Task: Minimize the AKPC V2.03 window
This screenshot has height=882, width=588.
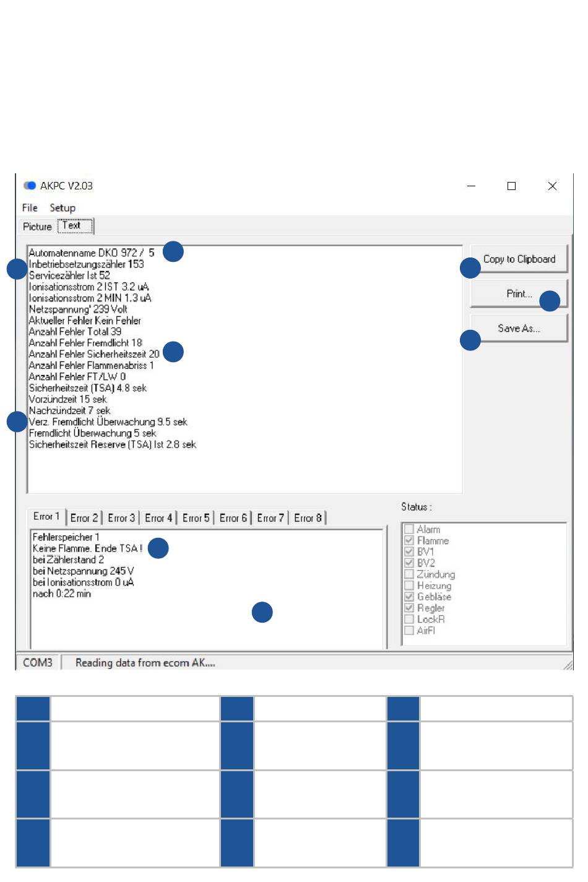Action: pyautogui.click(x=471, y=186)
